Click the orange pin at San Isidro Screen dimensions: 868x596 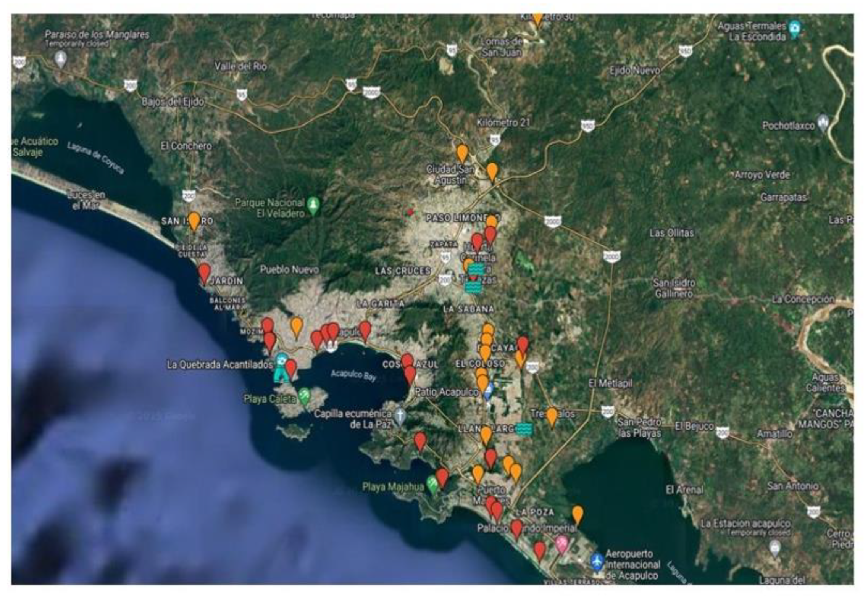pos(194,221)
